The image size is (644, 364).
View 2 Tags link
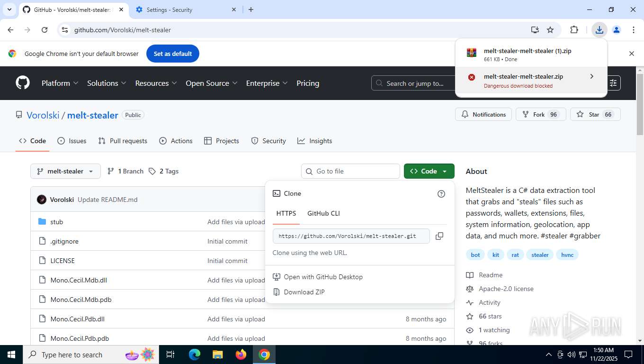[x=163, y=171]
